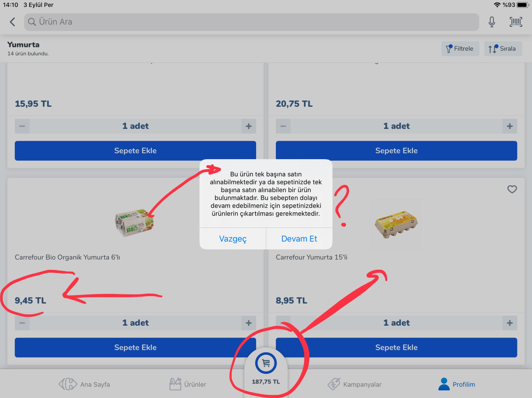Open the Sırala sort options

point(503,49)
